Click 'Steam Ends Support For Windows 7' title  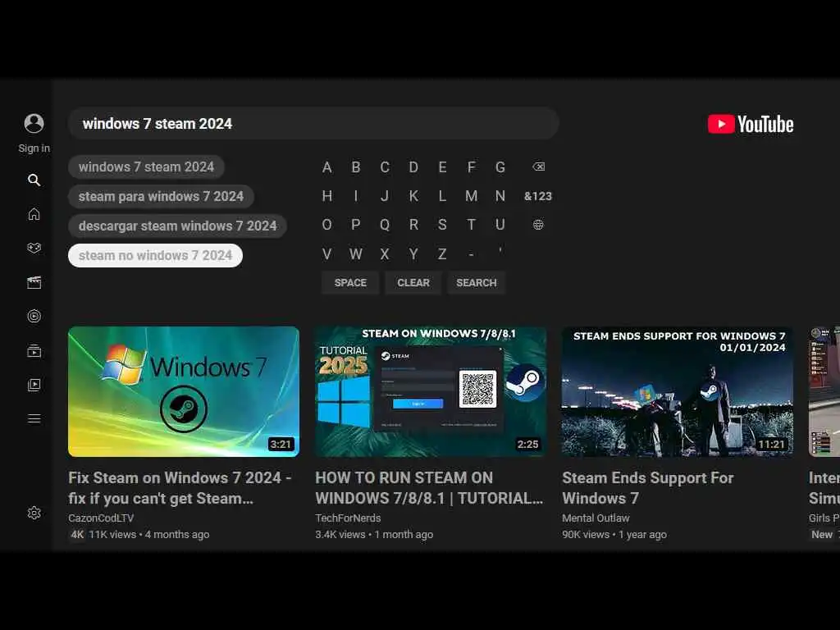coord(648,488)
